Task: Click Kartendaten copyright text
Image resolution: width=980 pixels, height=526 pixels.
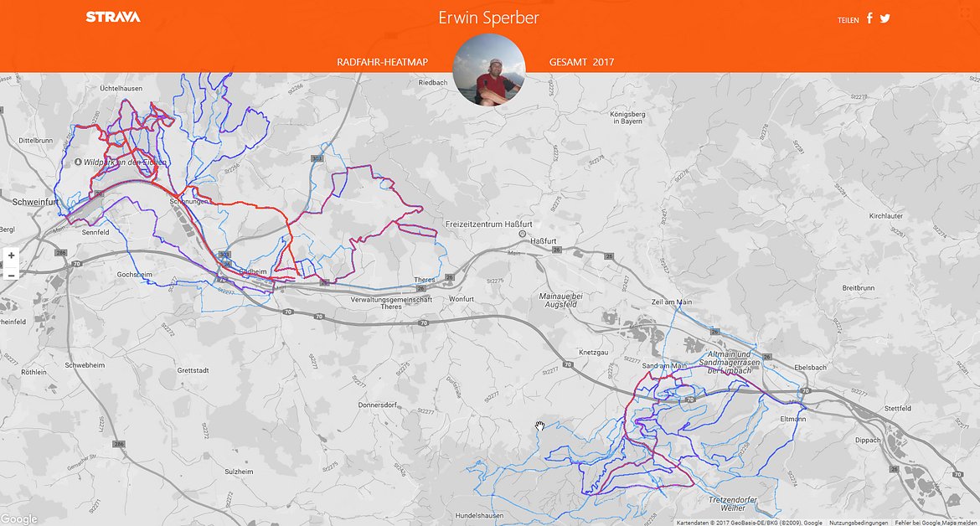Action: 750,523
